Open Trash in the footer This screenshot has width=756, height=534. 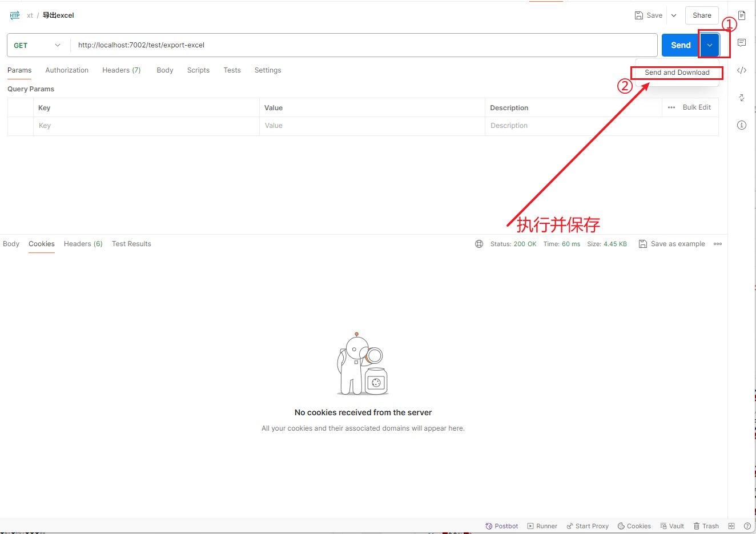tap(706, 526)
